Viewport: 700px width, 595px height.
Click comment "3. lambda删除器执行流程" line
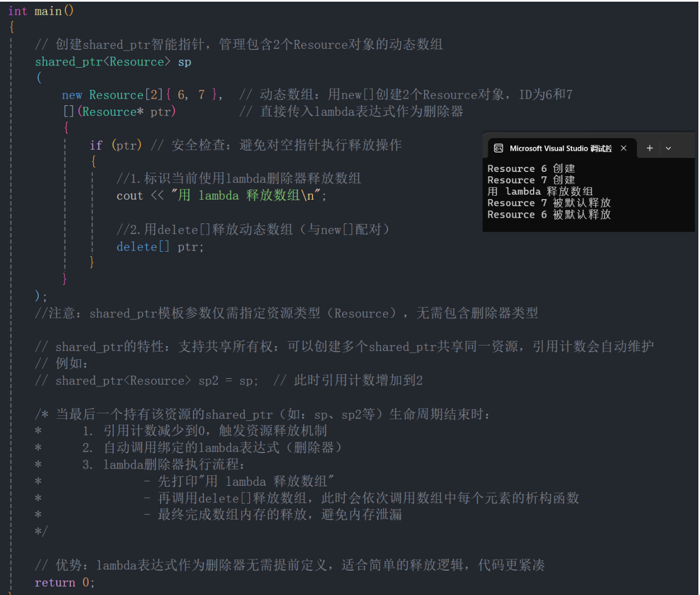[x=164, y=464]
